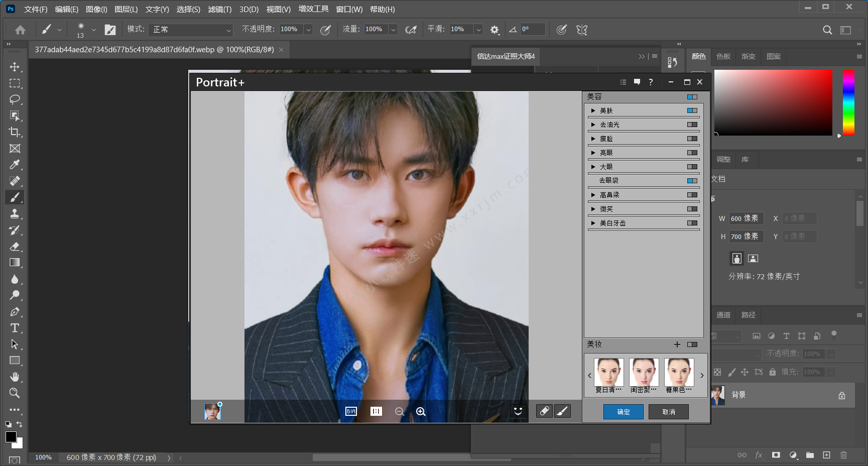Click the rainbow hue slider strip
Viewport: 868px width, 466px height.
coord(848,102)
